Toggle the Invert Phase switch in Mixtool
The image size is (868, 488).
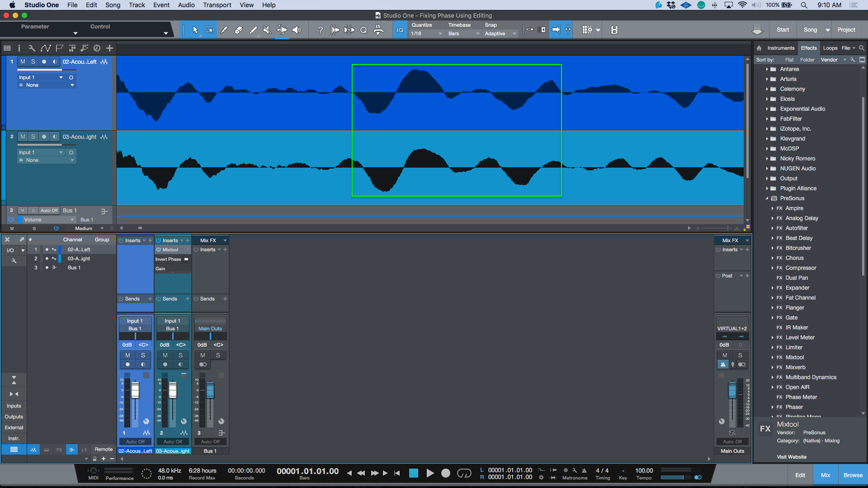186,259
